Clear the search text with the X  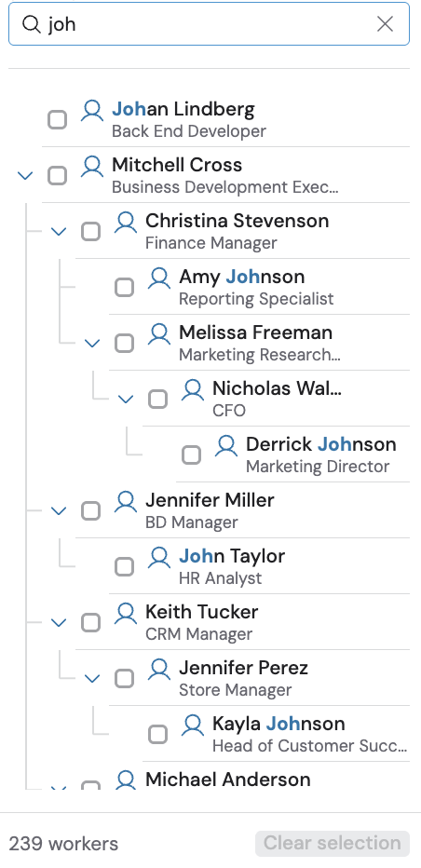385,24
